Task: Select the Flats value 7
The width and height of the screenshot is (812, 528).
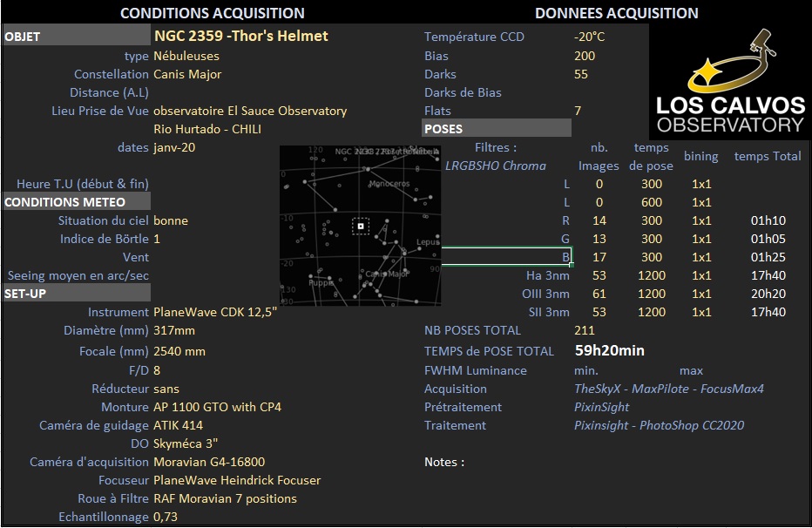Action: pos(578,111)
